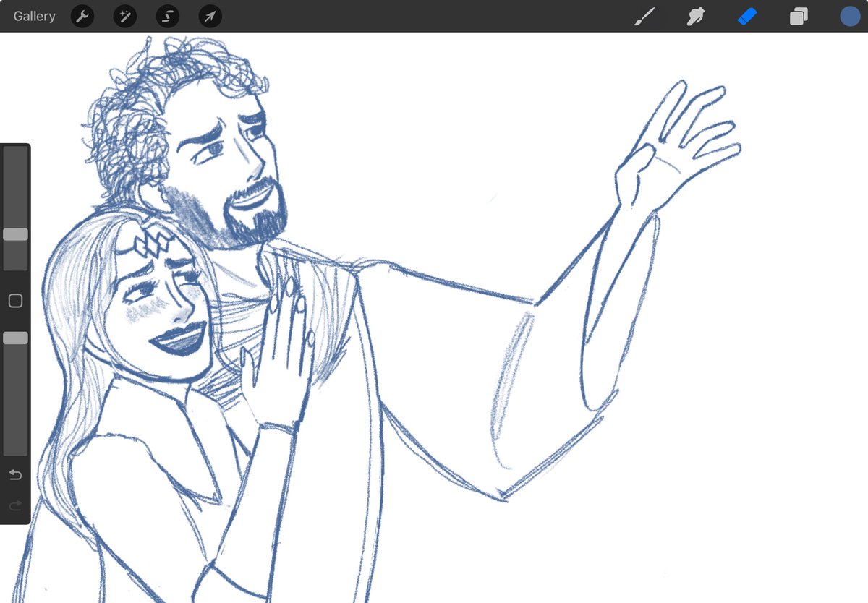The height and width of the screenshot is (603, 868).
Task: Tap the sidebar Modify square button
Action: tap(15, 300)
